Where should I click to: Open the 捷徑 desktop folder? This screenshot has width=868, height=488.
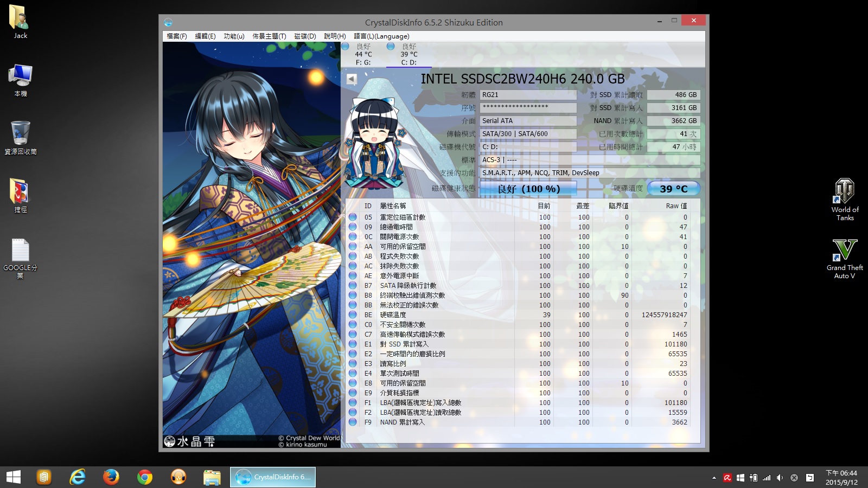click(20, 196)
